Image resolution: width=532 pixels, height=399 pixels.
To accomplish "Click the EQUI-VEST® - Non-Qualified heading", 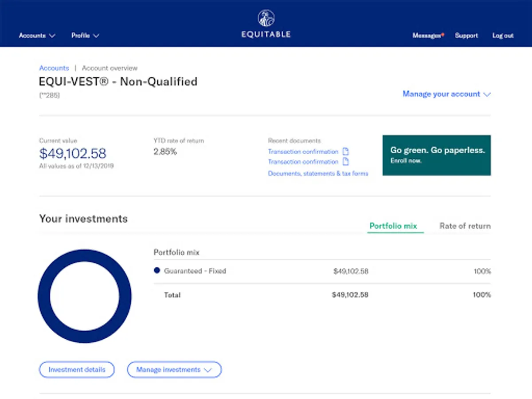I will click(x=118, y=82).
